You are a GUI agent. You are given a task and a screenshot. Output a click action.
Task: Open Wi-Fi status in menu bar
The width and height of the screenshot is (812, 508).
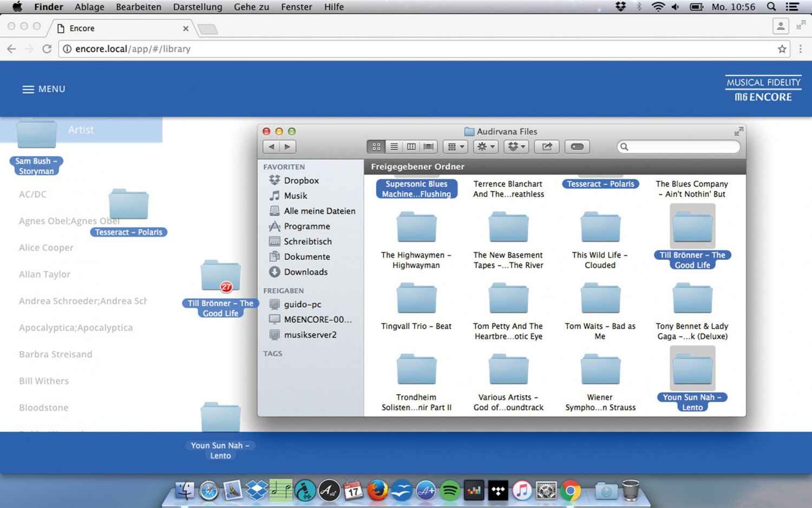[x=658, y=6]
